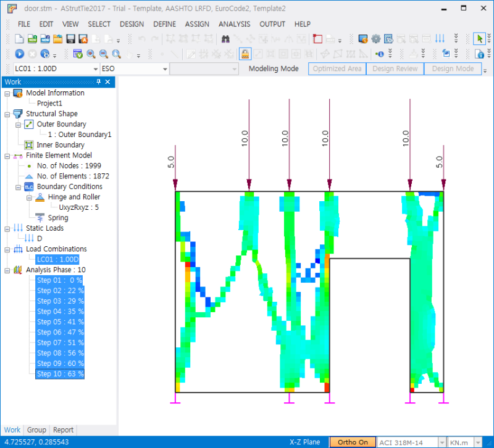
Task: Click the blue load arrows toolbar icon
Action: tap(440, 39)
